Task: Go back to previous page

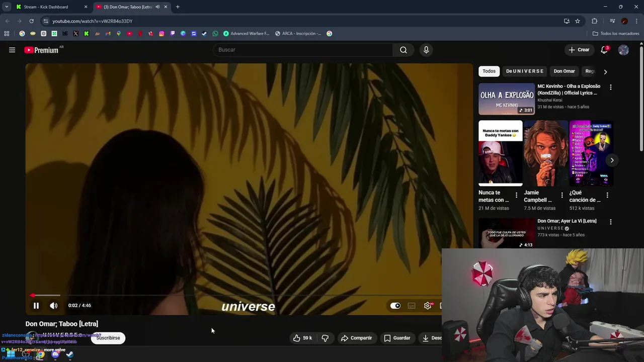Action: click(7, 21)
